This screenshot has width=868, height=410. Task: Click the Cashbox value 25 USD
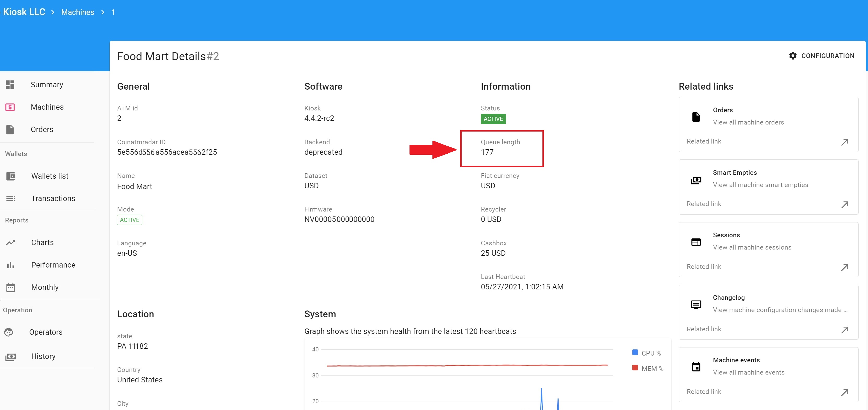pos(493,253)
